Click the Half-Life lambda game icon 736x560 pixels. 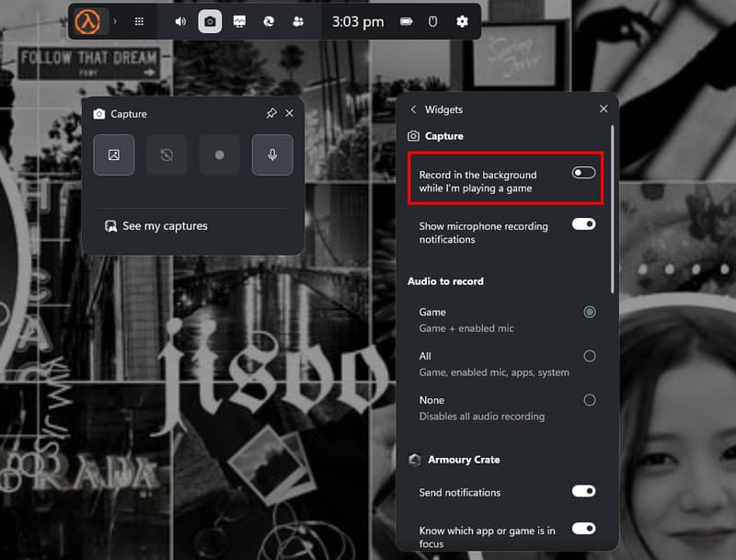87,21
